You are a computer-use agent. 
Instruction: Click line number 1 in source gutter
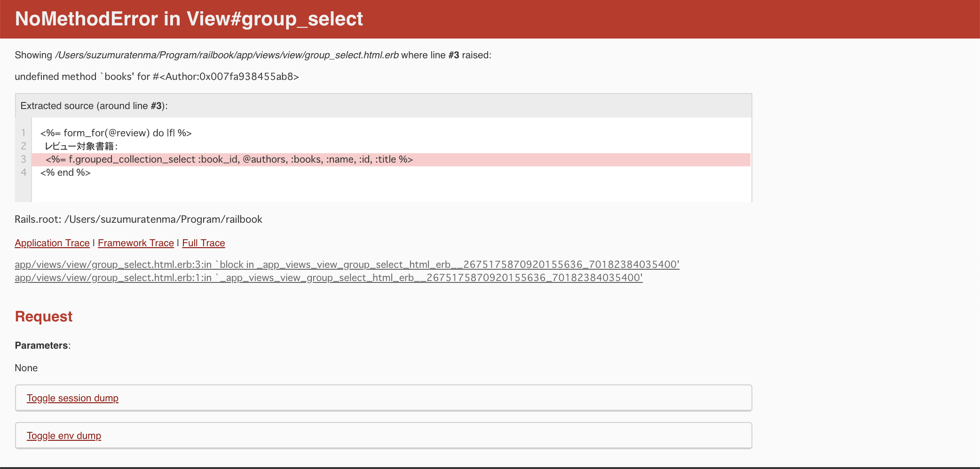24,133
